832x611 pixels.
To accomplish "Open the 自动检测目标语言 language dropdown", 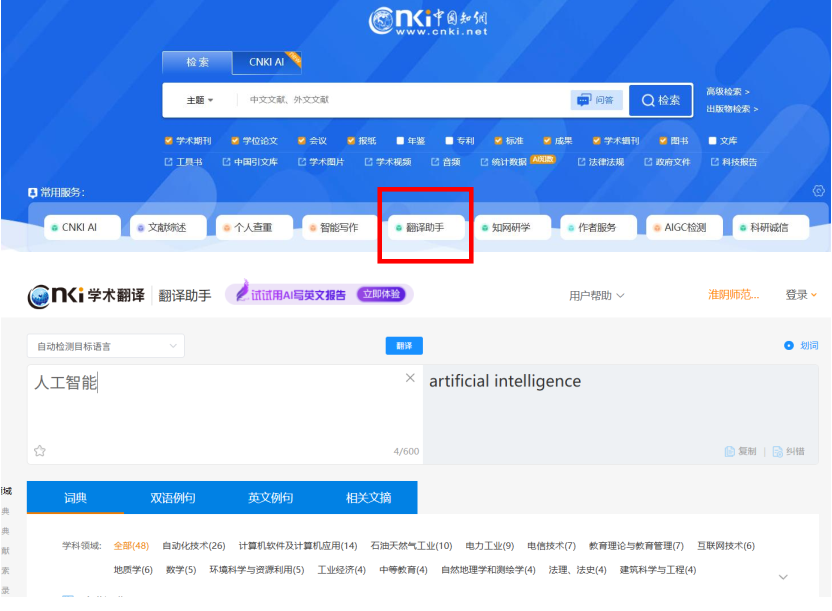I will pyautogui.click(x=105, y=346).
